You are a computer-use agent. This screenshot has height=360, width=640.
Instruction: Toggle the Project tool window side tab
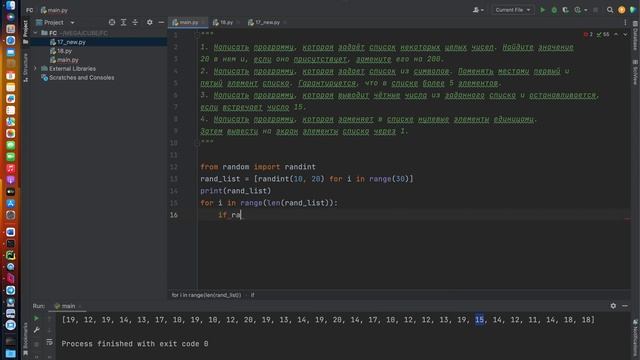[x=25, y=32]
